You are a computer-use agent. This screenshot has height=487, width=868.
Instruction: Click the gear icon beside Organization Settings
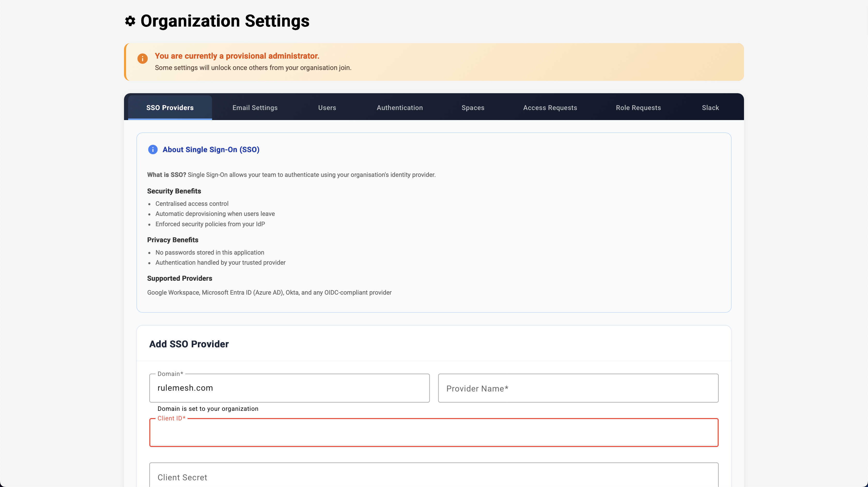(131, 21)
